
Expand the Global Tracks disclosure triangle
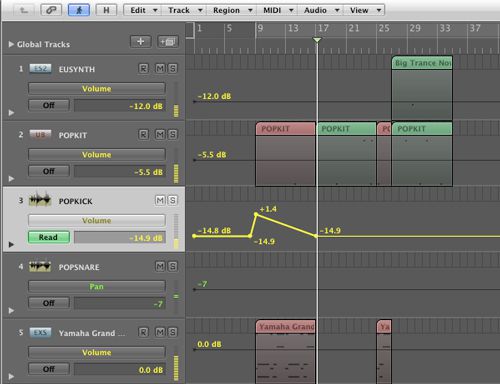(11, 44)
